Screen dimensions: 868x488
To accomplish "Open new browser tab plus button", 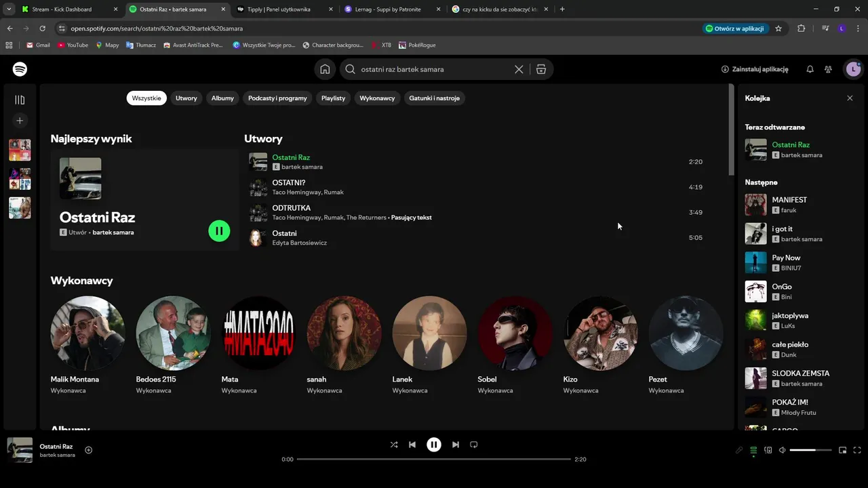I will pyautogui.click(x=562, y=9).
